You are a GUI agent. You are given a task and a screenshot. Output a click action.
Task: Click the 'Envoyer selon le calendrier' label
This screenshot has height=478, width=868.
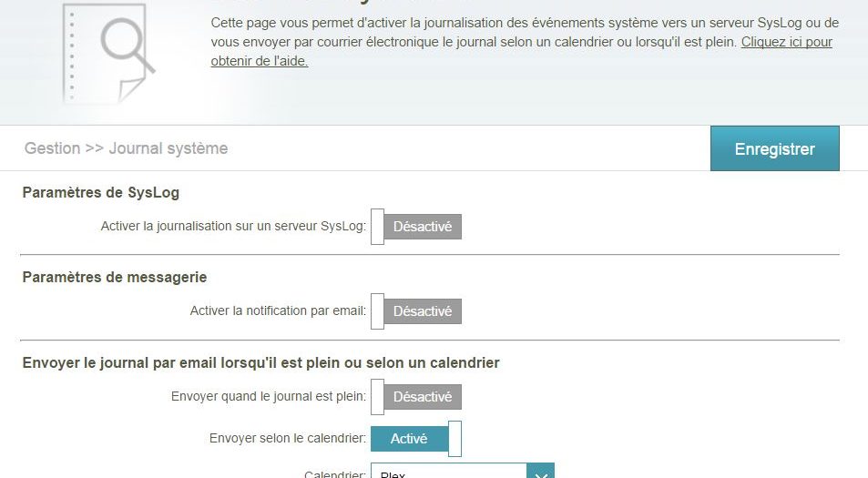288,439
